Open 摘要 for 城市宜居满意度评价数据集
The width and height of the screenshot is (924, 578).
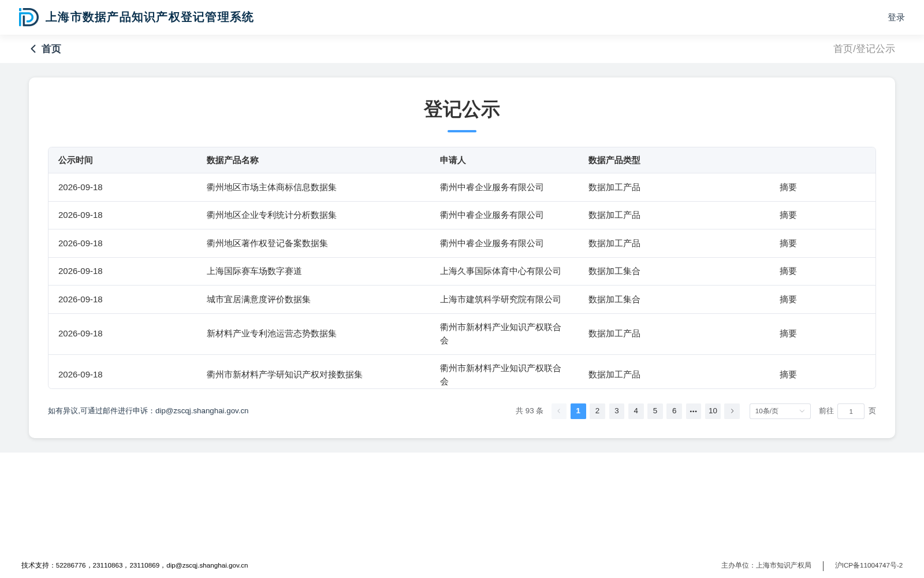point(788,299)
